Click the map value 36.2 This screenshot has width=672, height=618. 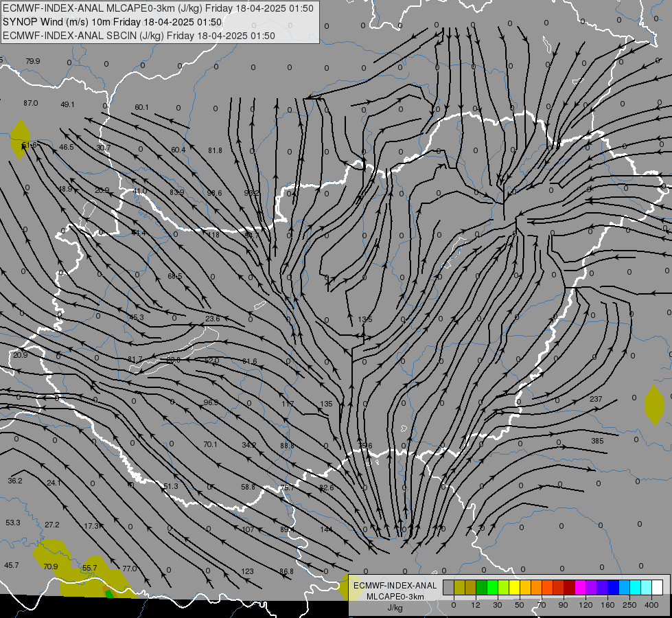[15, 481]
